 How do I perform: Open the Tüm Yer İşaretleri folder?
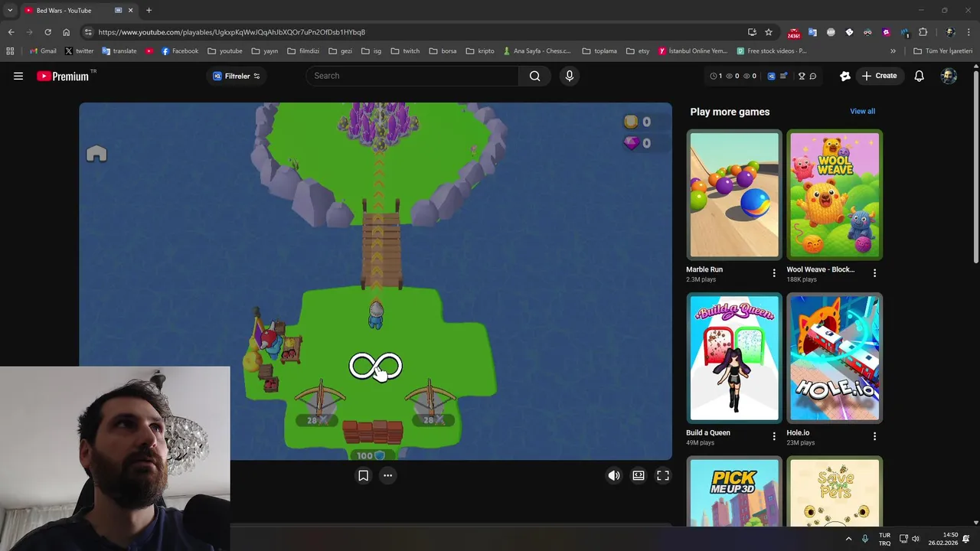[x=942, y=51]
